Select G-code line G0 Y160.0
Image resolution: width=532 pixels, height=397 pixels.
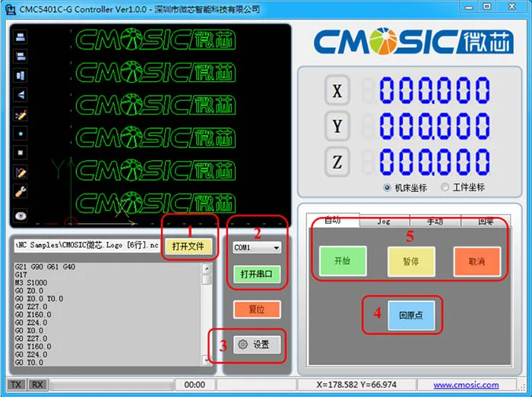[x=33, y=347]
